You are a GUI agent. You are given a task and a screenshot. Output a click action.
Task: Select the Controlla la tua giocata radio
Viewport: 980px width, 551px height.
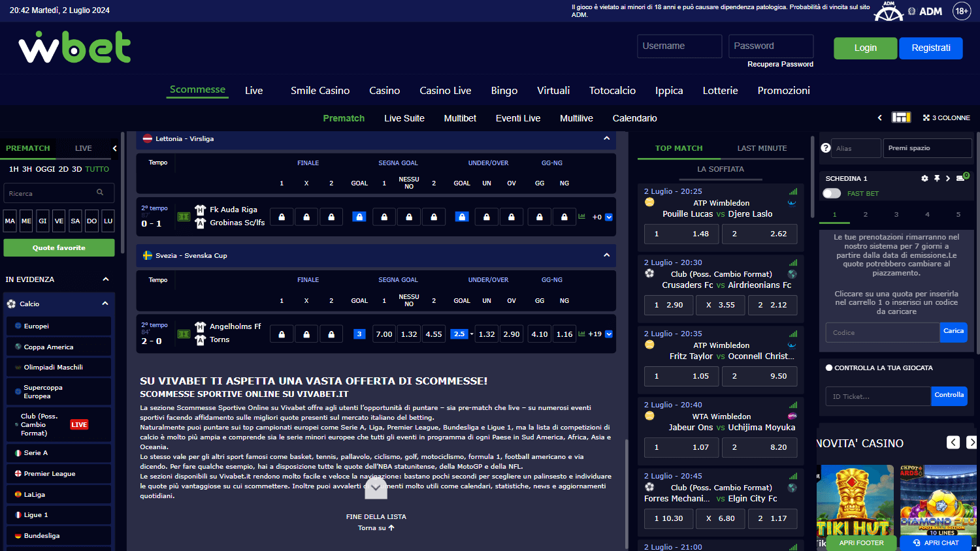pos(829,368)
